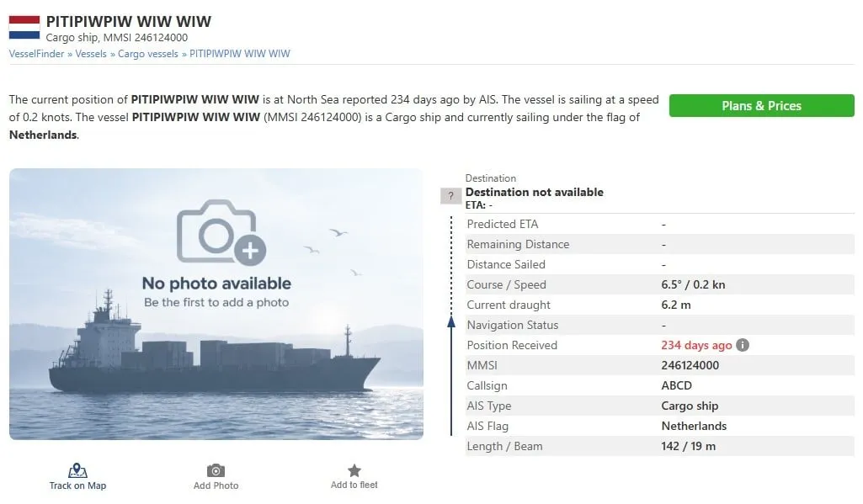The width and height of the screenshot is (863, 504).
Task: Click the Add to fleet label
Action: [x=354, y=485]
